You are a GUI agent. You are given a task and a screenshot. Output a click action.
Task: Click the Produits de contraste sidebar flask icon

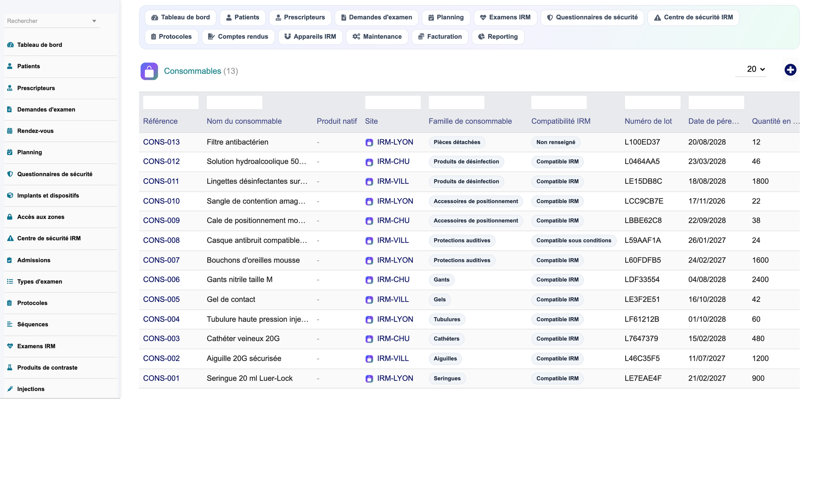(x=10, y=368)
